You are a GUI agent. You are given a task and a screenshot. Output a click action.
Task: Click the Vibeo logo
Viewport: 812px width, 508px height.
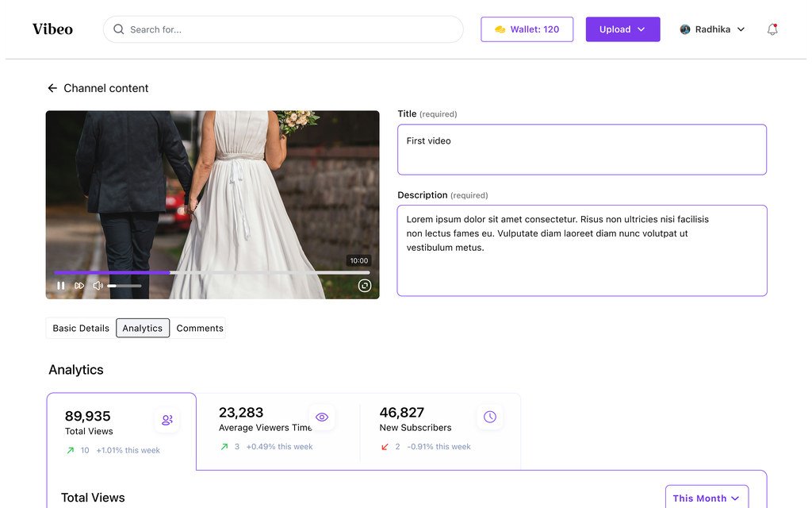(x=52, y=29)
